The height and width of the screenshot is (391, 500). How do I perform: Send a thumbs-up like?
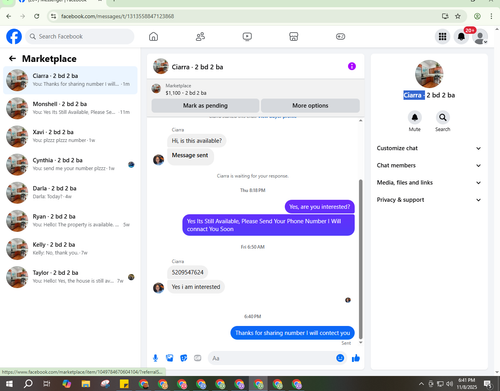tap(356, 358)
